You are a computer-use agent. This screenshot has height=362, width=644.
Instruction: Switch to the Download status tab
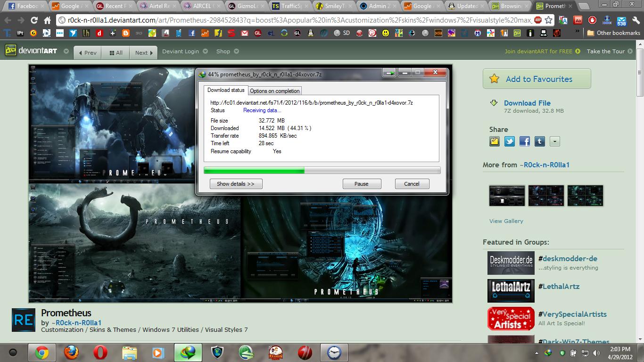click(226, 90)
